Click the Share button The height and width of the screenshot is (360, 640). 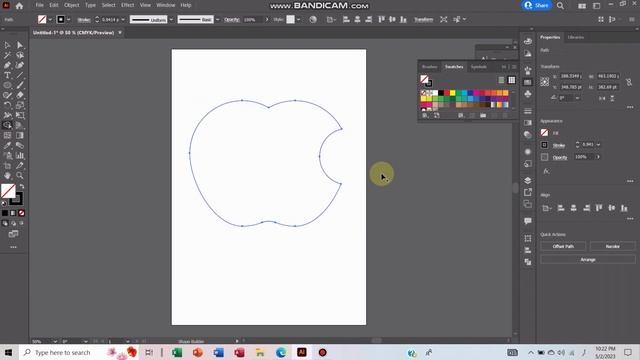[537, 6]
